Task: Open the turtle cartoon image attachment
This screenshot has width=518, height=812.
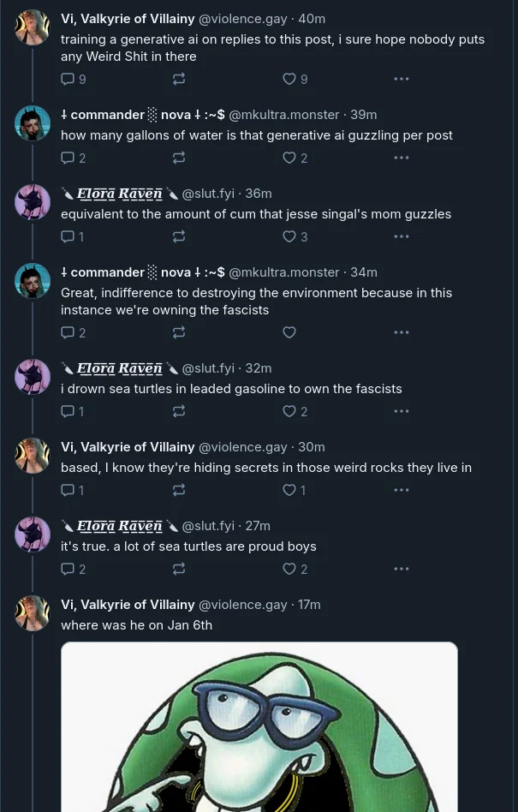Action: (259, 726)
